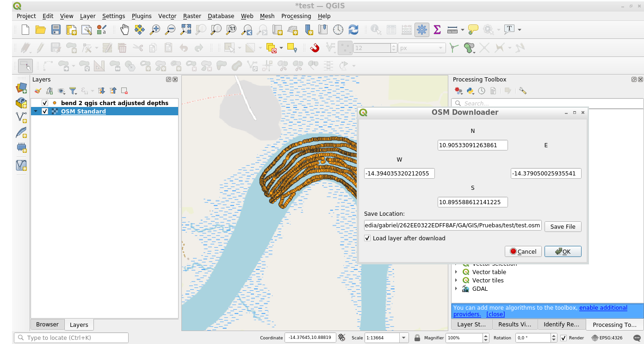Open Python console in Processing Toolbox

coord(470,91)
